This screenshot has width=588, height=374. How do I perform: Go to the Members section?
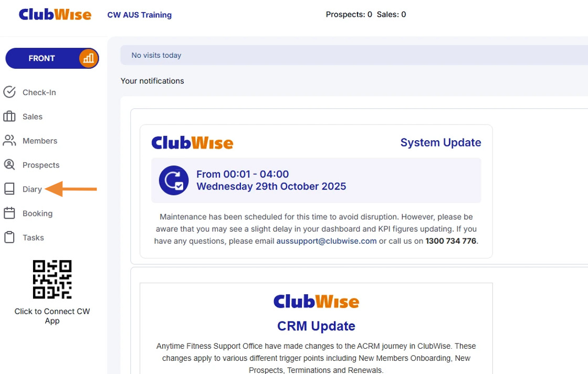tap(40, 141)
